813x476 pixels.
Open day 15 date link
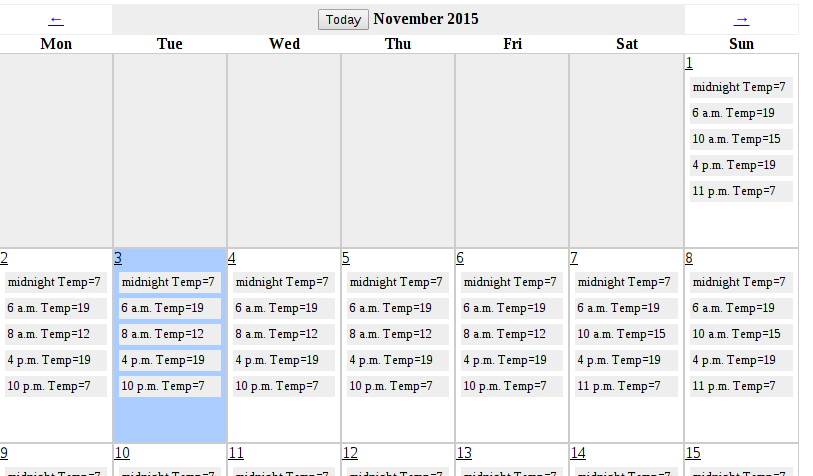tap(692, 453)
